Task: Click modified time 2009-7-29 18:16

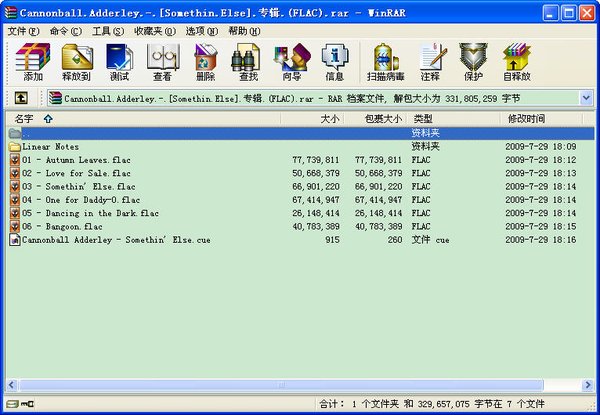Action: (x=540, y=240)
